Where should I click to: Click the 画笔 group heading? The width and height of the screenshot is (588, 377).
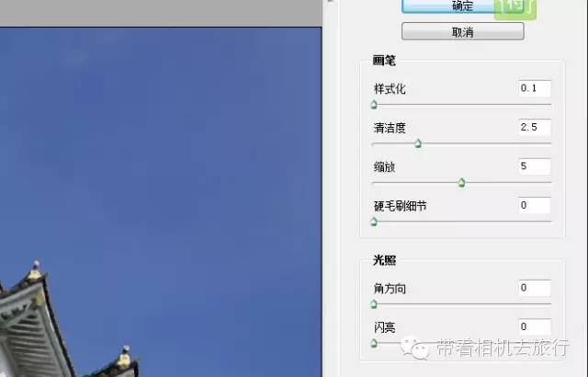(384, 60)
